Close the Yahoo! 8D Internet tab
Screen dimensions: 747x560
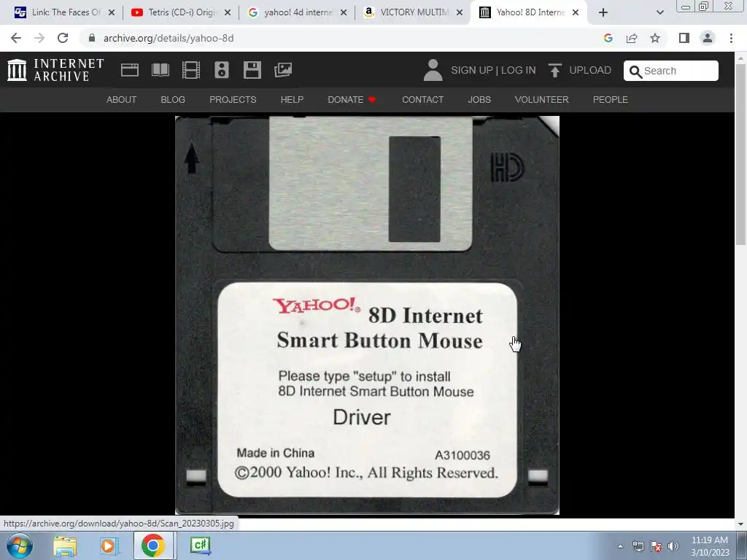(576, 13)
